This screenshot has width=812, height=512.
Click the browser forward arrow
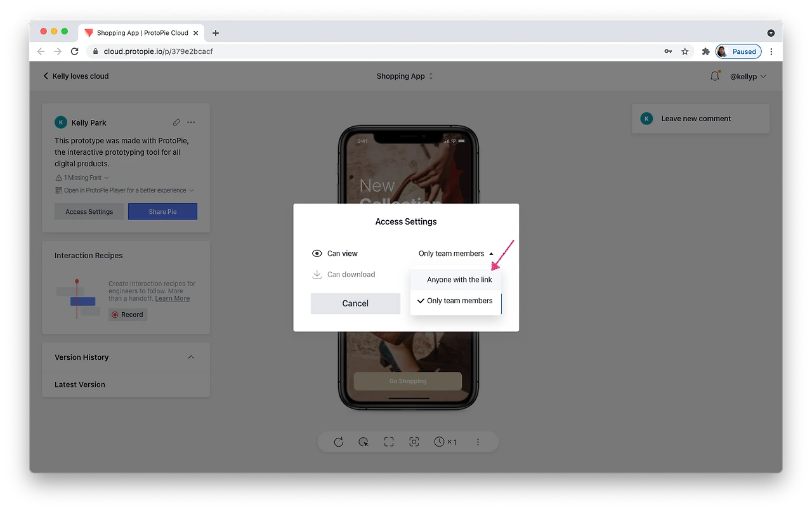58,51
